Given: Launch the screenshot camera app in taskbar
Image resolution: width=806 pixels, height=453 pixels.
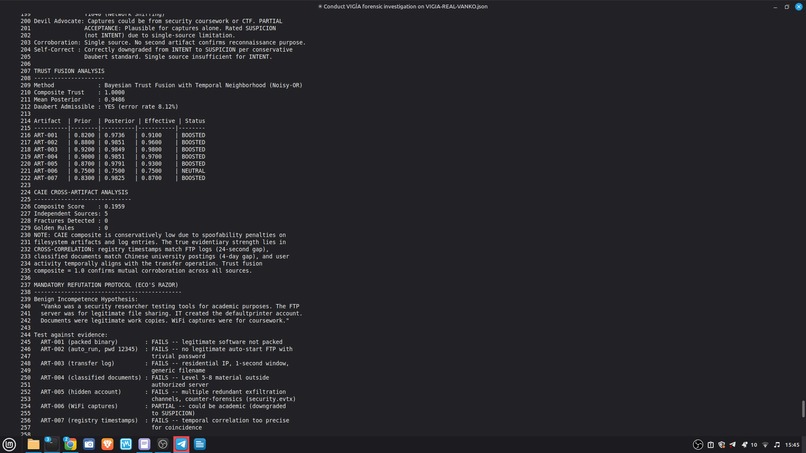Looking at the screenshot, I should point(89,444).
